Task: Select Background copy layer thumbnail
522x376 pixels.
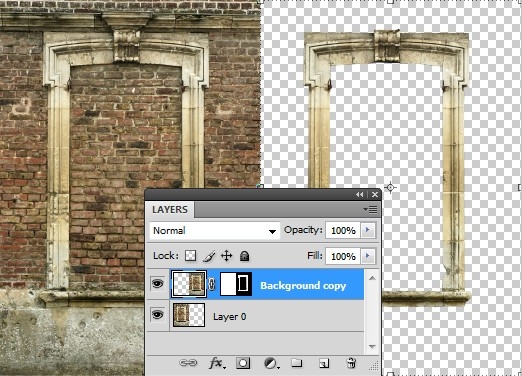Action: coord(189,284)
